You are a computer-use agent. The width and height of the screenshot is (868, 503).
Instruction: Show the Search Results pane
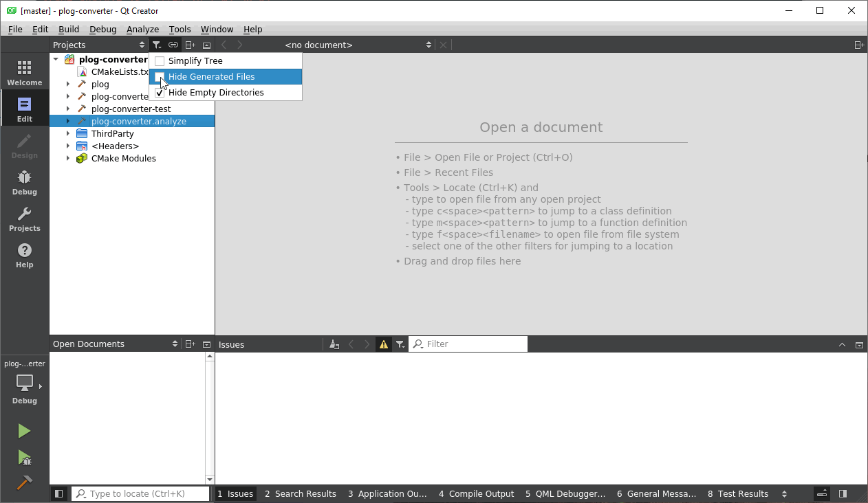coord(301,493)
